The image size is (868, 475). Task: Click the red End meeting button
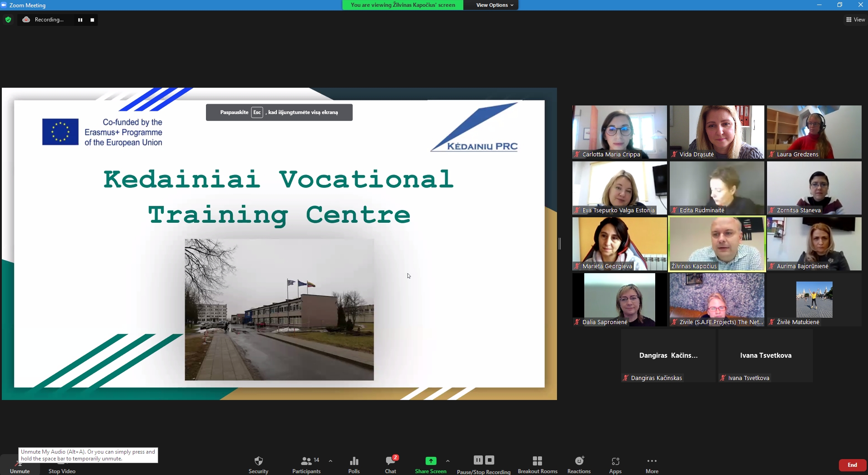[853, 465]
